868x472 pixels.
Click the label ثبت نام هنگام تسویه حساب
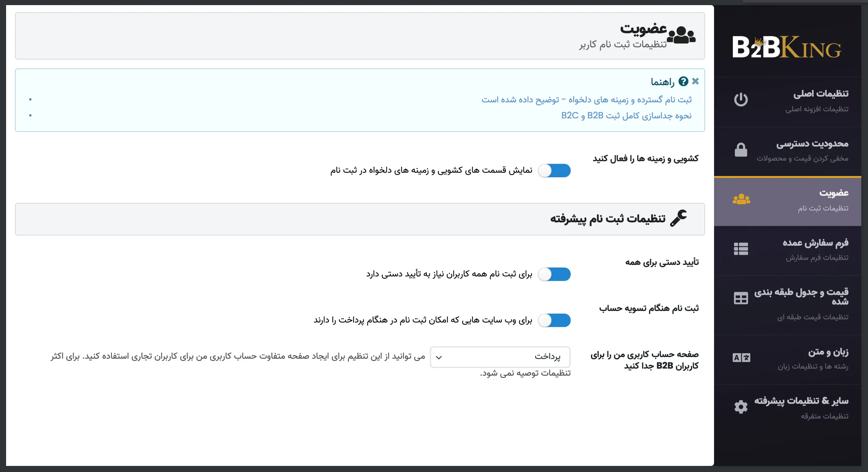pos(649,308)
